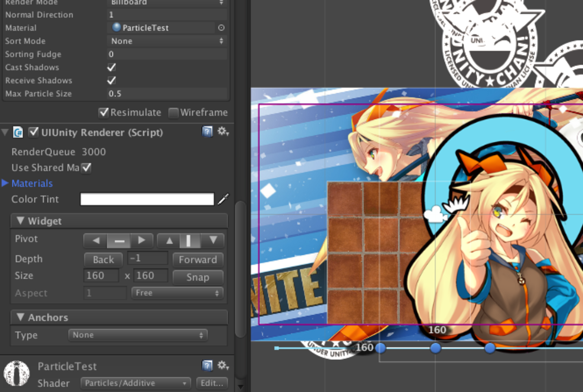The height and width of the screenshot is (392, 583).
Task: Click the Color Tint label
Action: tap(35, 199)
